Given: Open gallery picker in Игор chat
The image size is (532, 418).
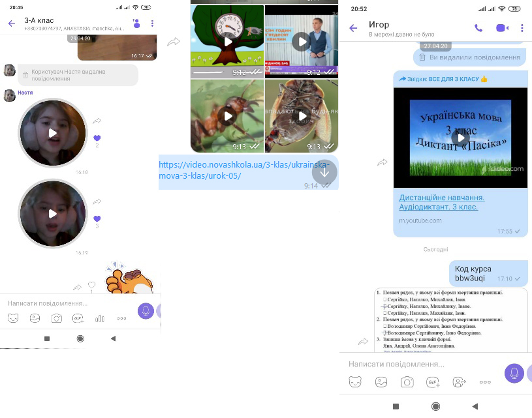Looking at the screenshot, I should (381, 381).
